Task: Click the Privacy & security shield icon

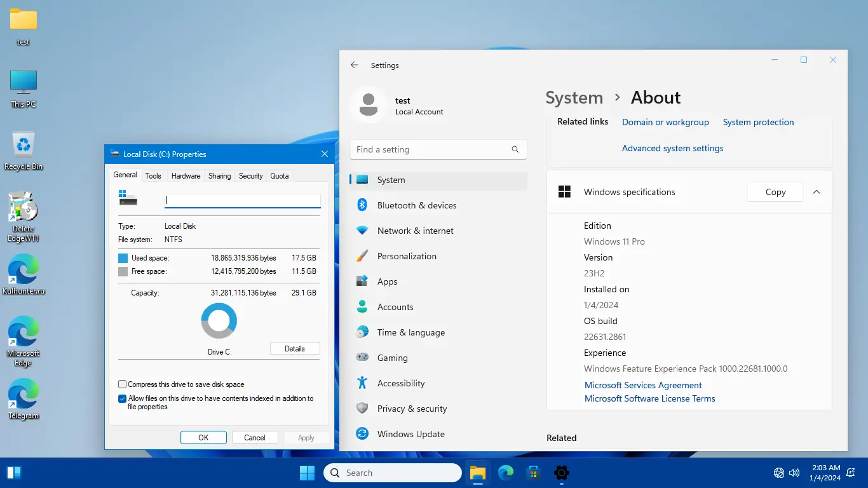Action: [362, 409]
